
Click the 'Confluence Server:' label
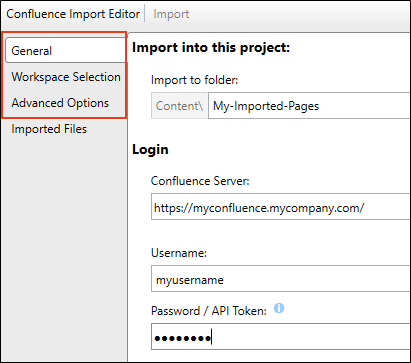coord(200,181)
